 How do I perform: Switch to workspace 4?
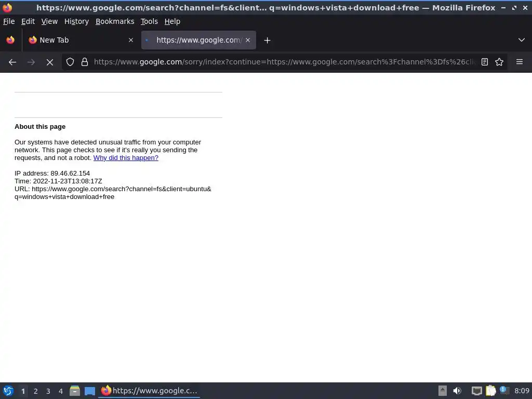point(61,391)
